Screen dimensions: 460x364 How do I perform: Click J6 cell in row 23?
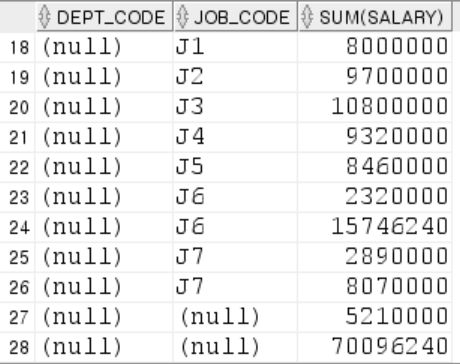(235, 197)
